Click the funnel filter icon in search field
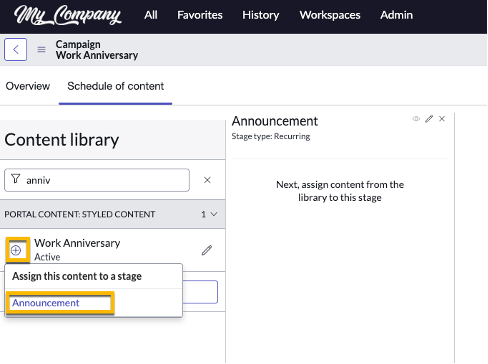This screenshot has width=488, height=364. tap(15, 179)
